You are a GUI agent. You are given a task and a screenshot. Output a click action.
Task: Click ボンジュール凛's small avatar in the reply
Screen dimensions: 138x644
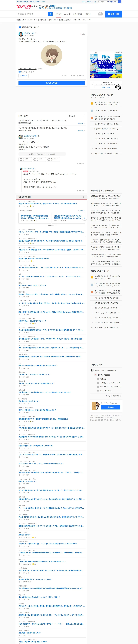pyautogui.click(x=21, y=169)
